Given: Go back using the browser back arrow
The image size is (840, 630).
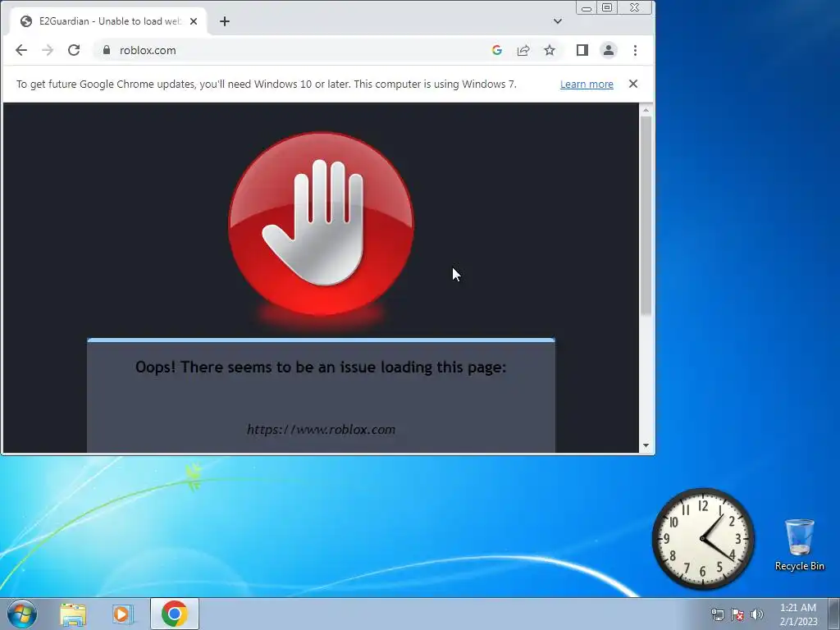Looking at the screenshot, I should click(x=21, y=50).
